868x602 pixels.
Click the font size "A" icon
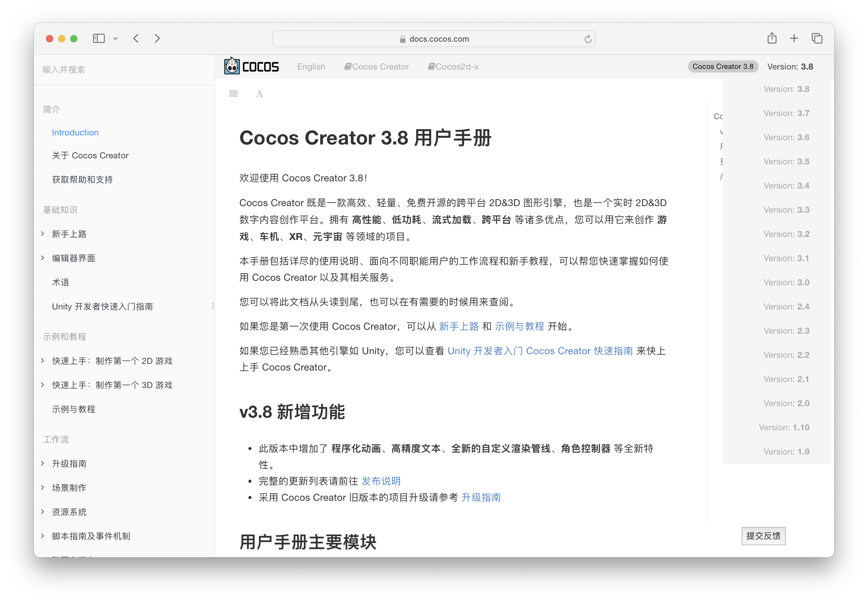pos(259,94)
